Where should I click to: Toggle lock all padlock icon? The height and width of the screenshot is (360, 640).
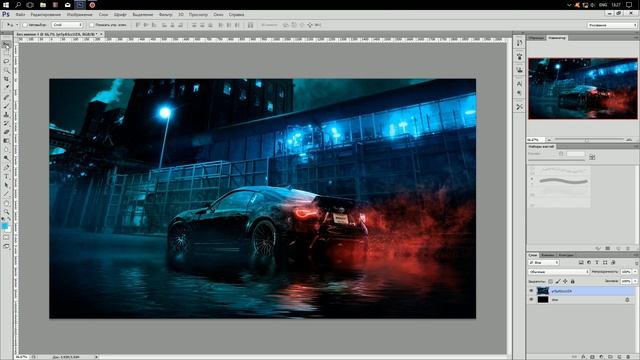point(573,281)
